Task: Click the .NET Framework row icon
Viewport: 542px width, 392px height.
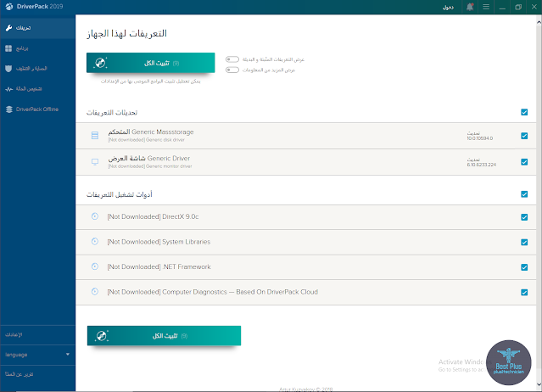Action: tap(95, 266)
